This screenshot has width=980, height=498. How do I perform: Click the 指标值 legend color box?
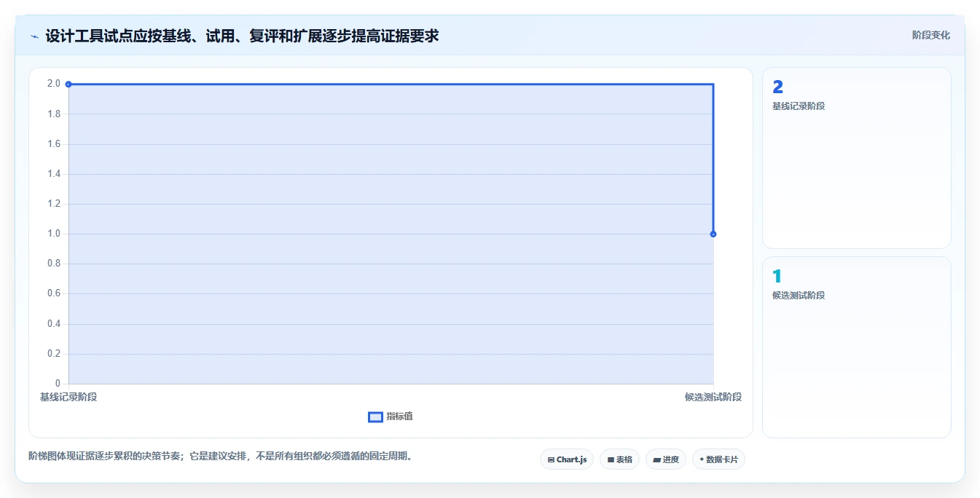(x=375, y=417)
